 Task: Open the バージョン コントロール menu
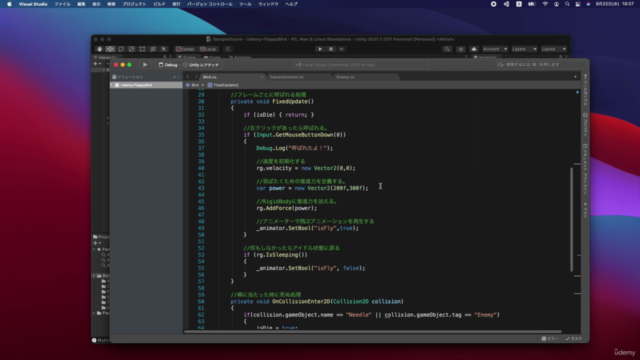click(209, 4)
